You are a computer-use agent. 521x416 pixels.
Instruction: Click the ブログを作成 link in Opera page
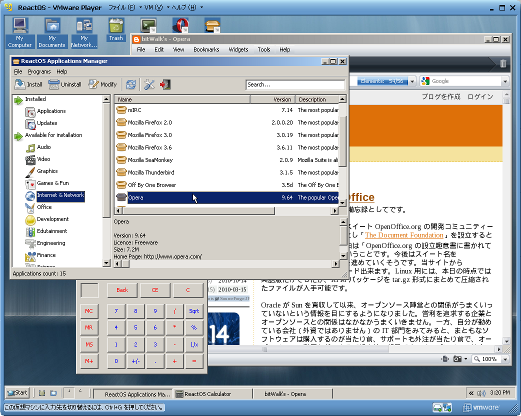(441, 97)
